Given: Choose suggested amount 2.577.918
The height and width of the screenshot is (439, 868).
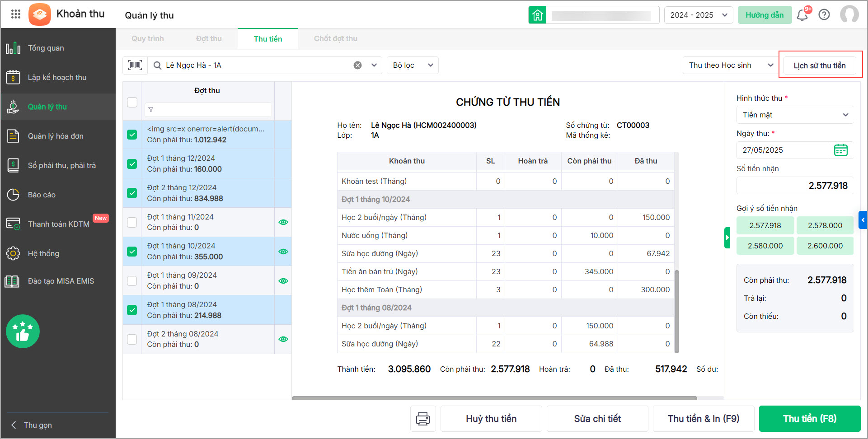Looking at the screenshot, I should tap(765, 225).
